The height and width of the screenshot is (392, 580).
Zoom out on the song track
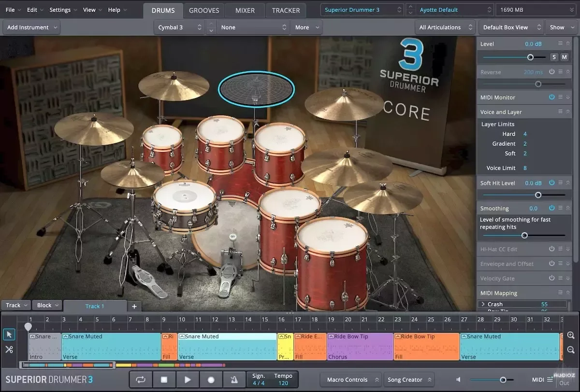pos(571,350)
